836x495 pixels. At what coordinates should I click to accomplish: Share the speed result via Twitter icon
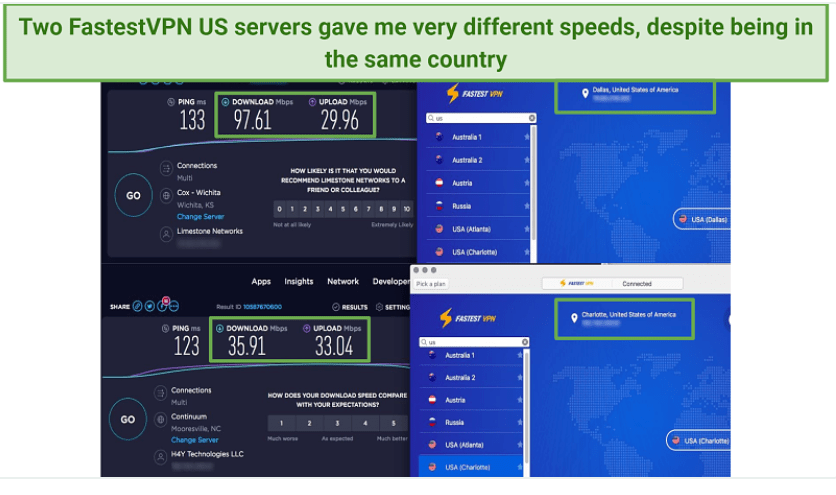pyautogui.click(x=149, y=307)
